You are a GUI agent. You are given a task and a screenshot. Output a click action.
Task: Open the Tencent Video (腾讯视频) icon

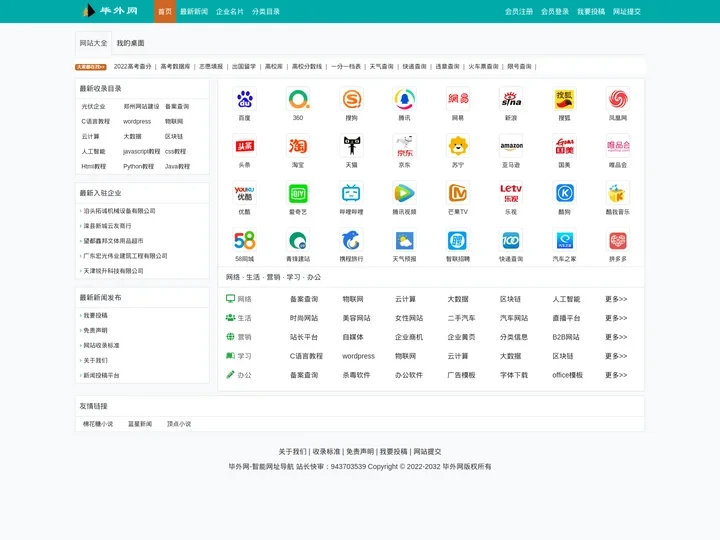point(405,193)
